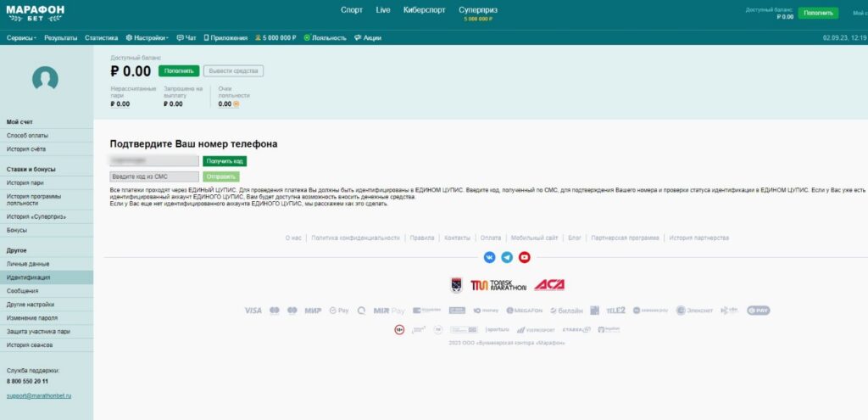Expand the Сервисы dropdown menu
This screenshot has height=420, width=868.
click(x=21, y=37)
